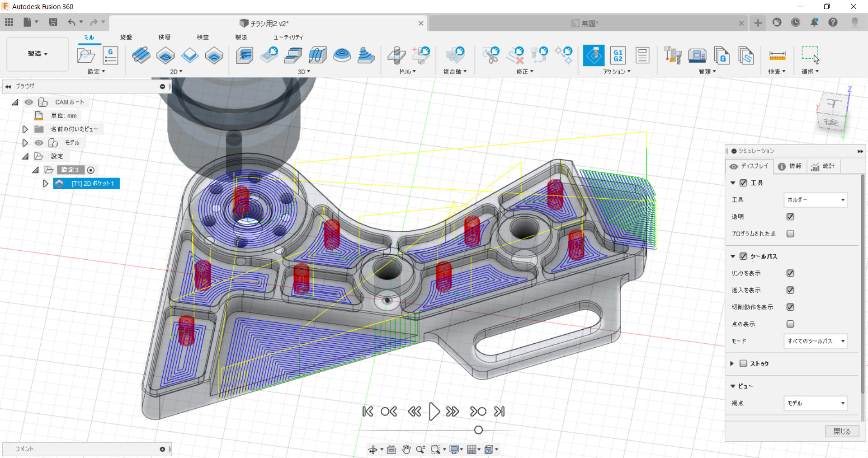Save the document with floppy icon
This screenshot has height=458, width=868.
(x=53, y=22)
